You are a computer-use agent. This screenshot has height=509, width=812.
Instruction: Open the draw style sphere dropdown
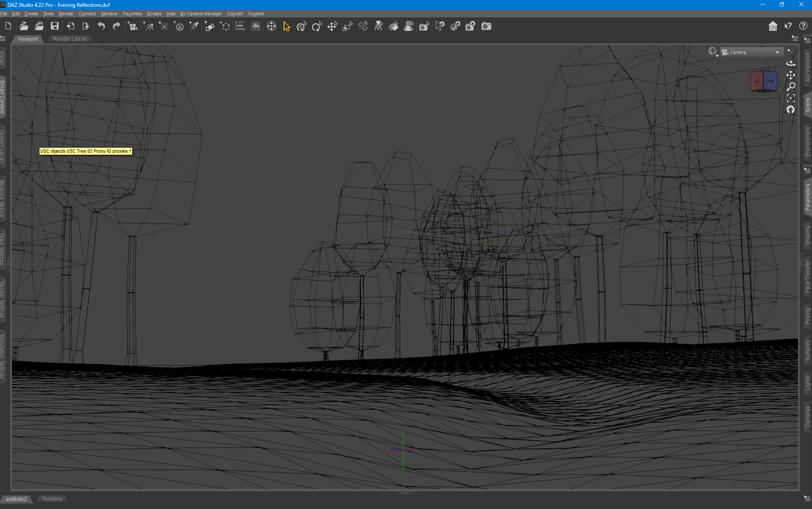tap(713, 52)
